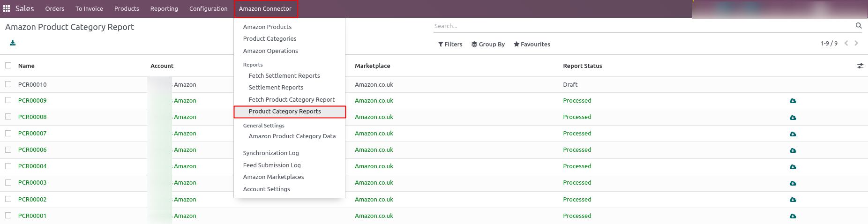
Task: Click the PCR00003 report name
Action: point(32,182)
